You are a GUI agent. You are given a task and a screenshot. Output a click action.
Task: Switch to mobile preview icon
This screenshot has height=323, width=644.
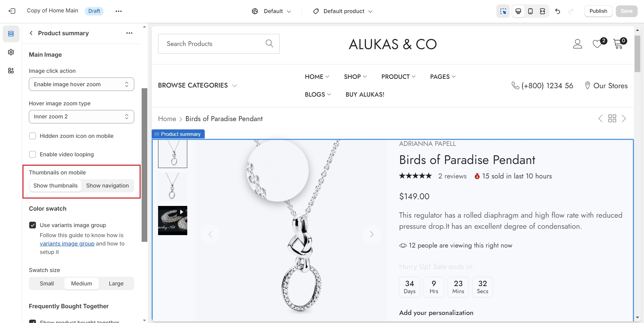tap(530, 11)
